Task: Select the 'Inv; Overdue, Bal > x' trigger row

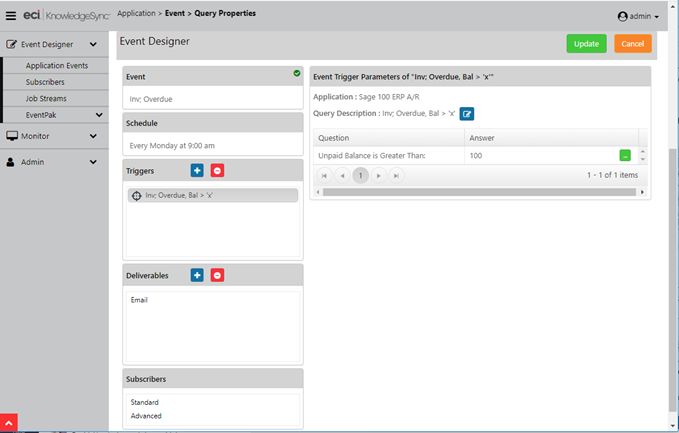Action: tap(213, 195)
